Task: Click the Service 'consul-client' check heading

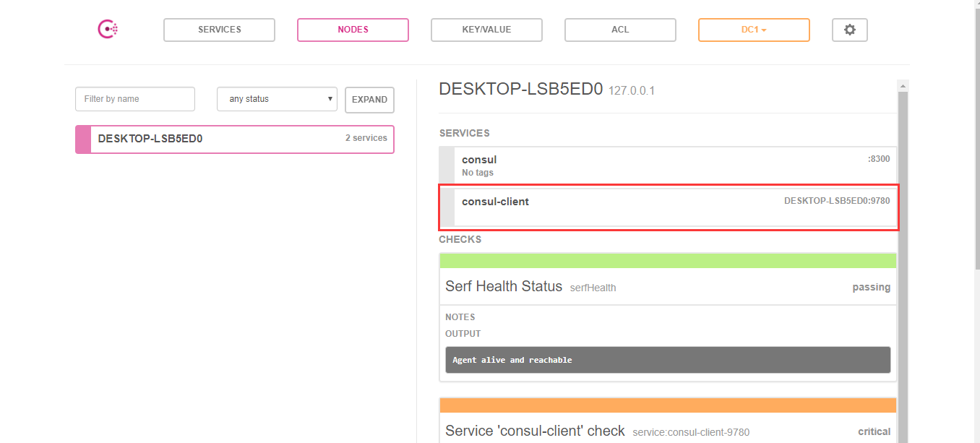Action: (x=535, y=431)
